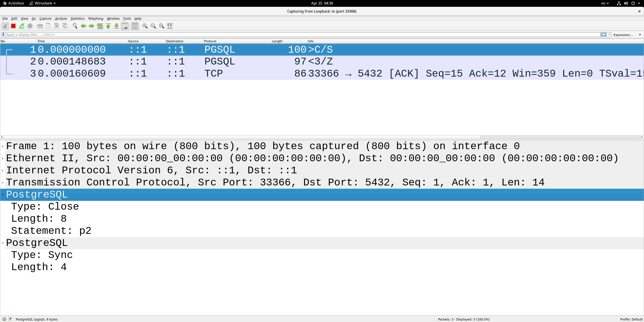
Task: Stop the running capture with the red square
Action: tap(13, 26)
